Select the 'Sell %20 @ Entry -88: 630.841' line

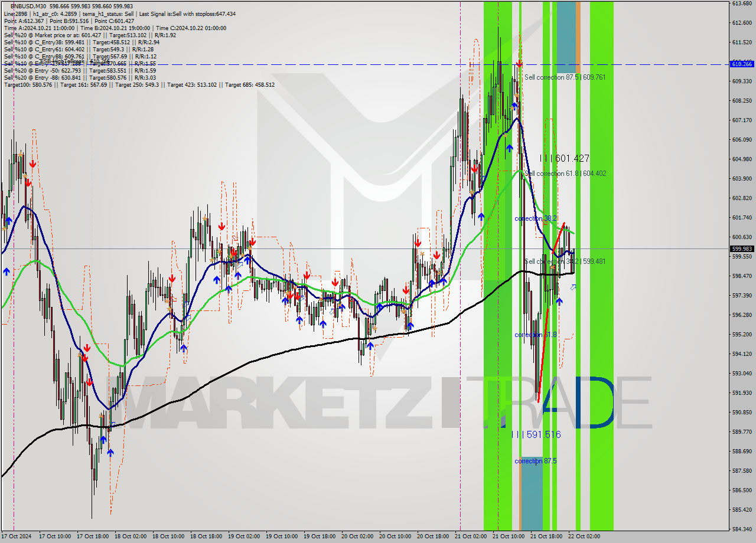point(80,77)
